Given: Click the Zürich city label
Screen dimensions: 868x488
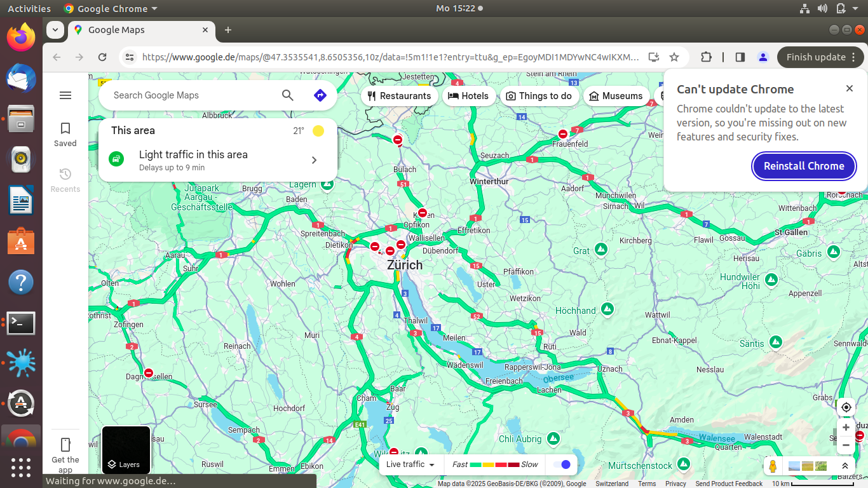Looking at the screenshot, I should [x=405, y=265].
